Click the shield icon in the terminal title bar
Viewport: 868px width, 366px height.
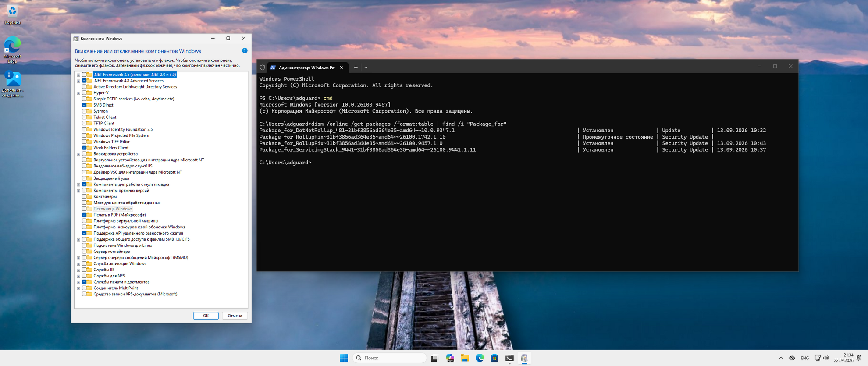point(263,68)
